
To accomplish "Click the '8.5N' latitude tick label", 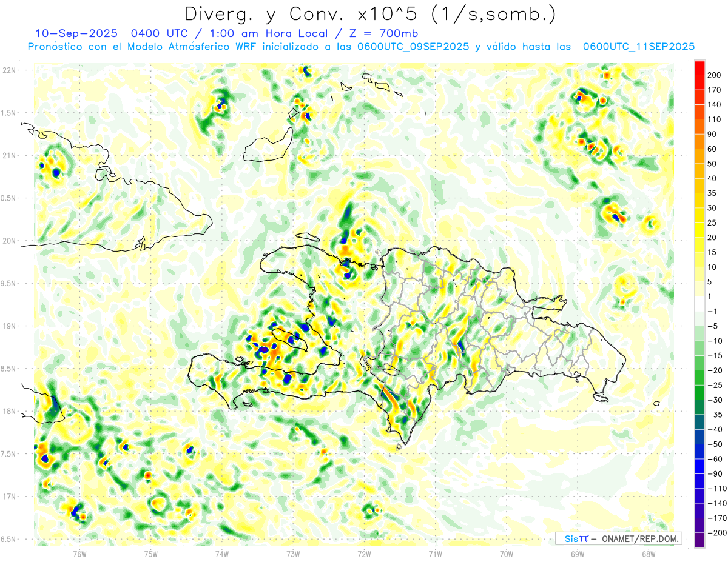I will click(9, 369).
